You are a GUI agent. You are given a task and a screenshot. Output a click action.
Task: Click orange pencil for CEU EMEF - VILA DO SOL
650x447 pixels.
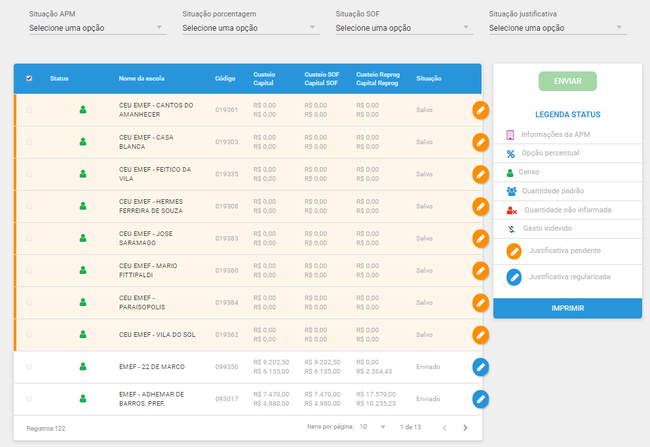point(480,335)
